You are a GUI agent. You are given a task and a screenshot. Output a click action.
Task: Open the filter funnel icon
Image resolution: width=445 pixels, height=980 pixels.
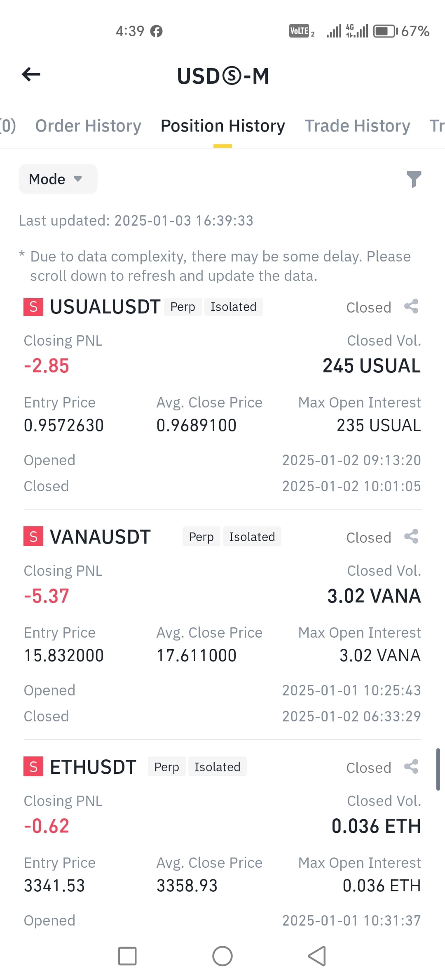[414, 179]
